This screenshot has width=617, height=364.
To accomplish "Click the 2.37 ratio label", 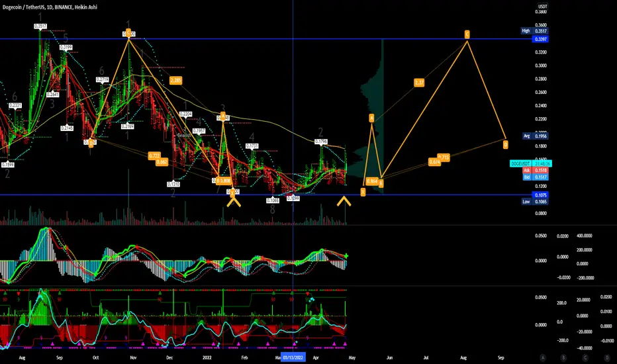I will pos(419,83).
